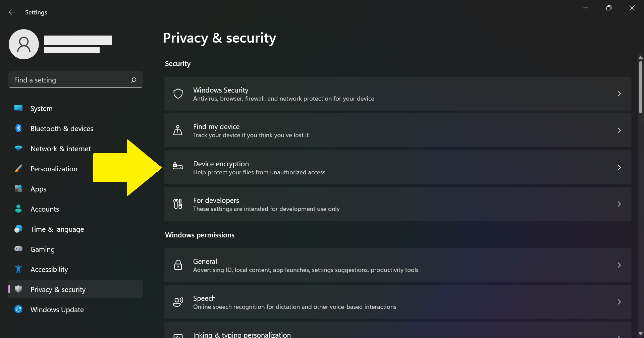Open Apps using its sidebar icon
The image size is (644, 338).
pyautogui.click(x=18, y=189)
